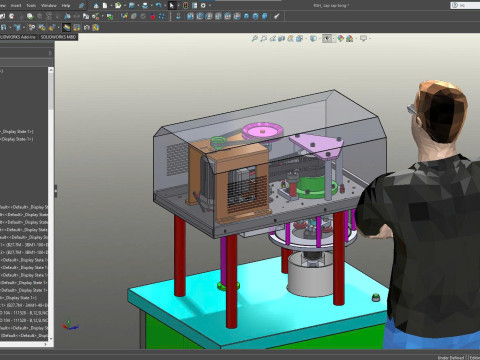Screen dimensions: 480x360
Task: Switch to the SOLIDWORKS Add-Ins tab
Action: 18,37
